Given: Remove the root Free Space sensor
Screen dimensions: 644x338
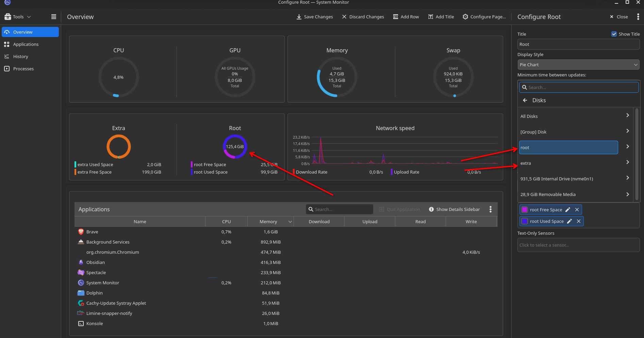Looking at the screenshot, I should pyautogui.click(x=577, y=210).
